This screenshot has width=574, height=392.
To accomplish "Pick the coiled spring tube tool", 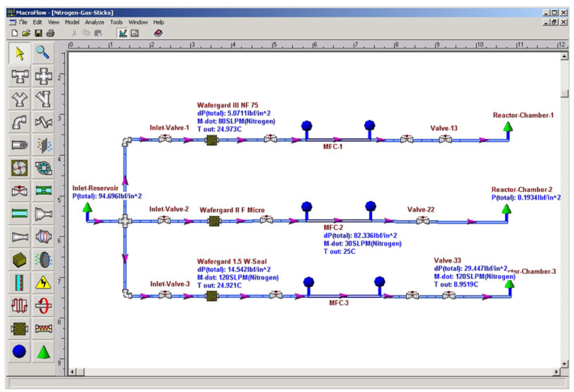I will (x=43, y=329).
